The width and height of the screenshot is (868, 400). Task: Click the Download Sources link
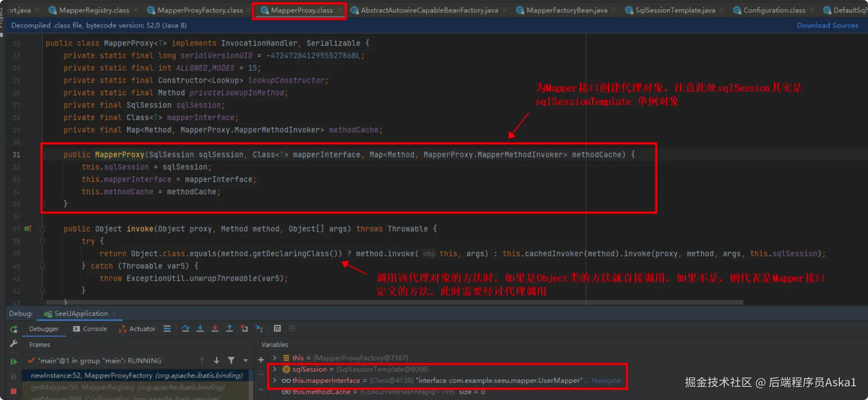tap(827, 25)
